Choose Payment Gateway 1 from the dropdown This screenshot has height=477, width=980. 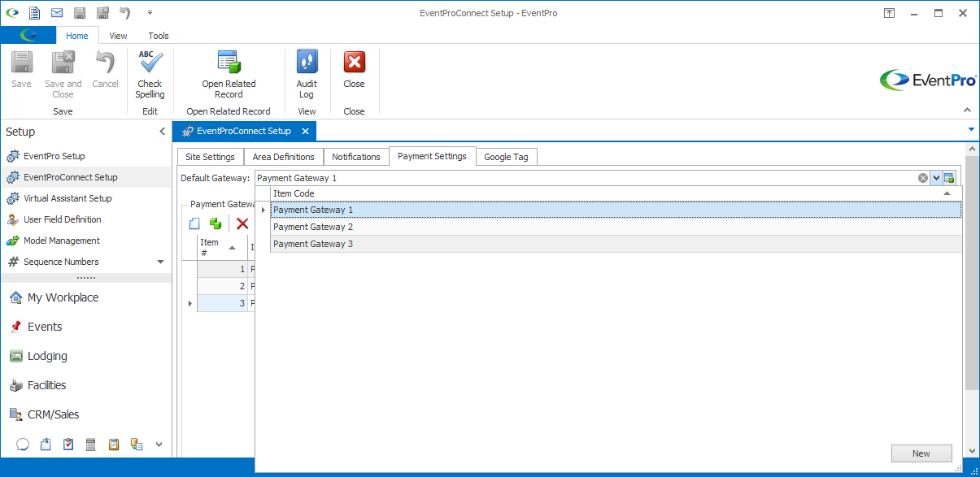click(x=616, y=210)
